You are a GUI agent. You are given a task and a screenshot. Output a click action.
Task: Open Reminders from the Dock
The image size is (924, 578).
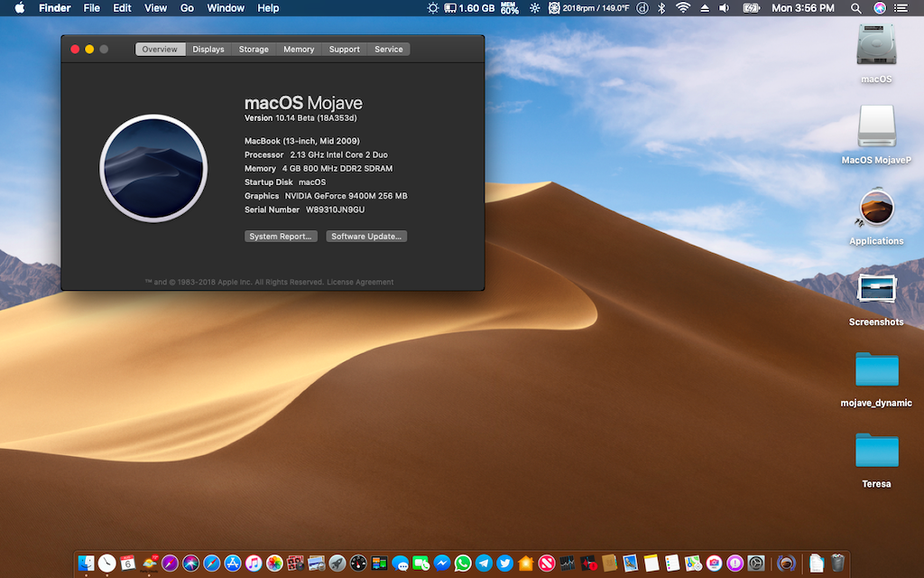tap(671, 564)
